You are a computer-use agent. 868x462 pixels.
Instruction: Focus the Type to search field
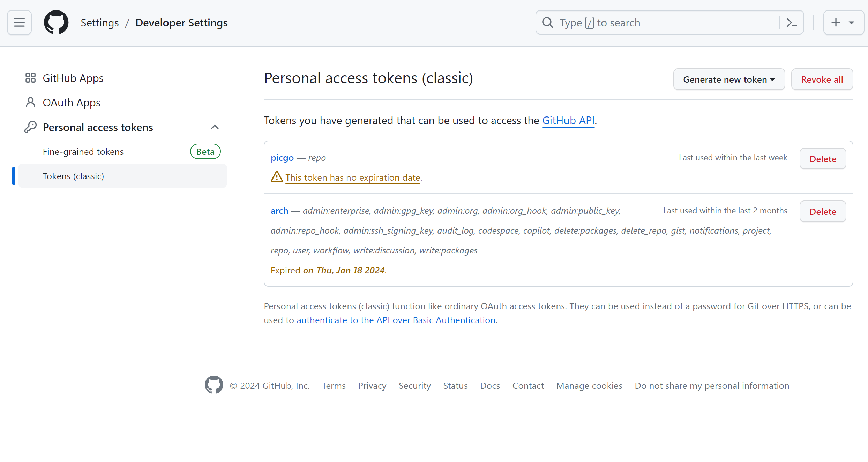coord(663,23)
